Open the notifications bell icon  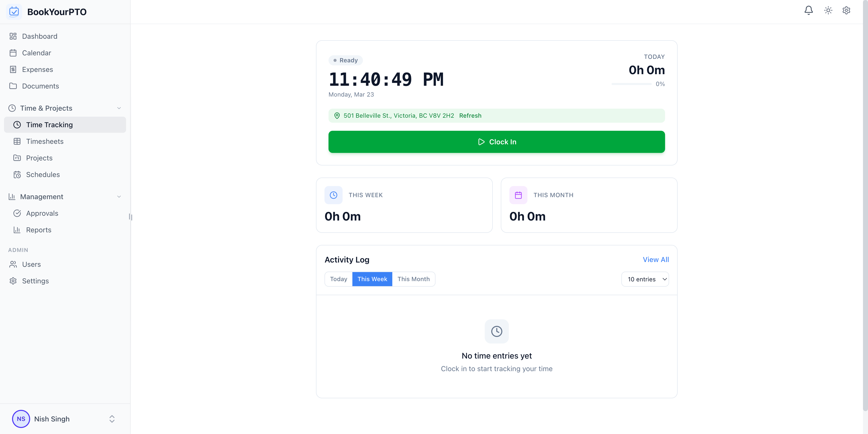coord(809,11)
